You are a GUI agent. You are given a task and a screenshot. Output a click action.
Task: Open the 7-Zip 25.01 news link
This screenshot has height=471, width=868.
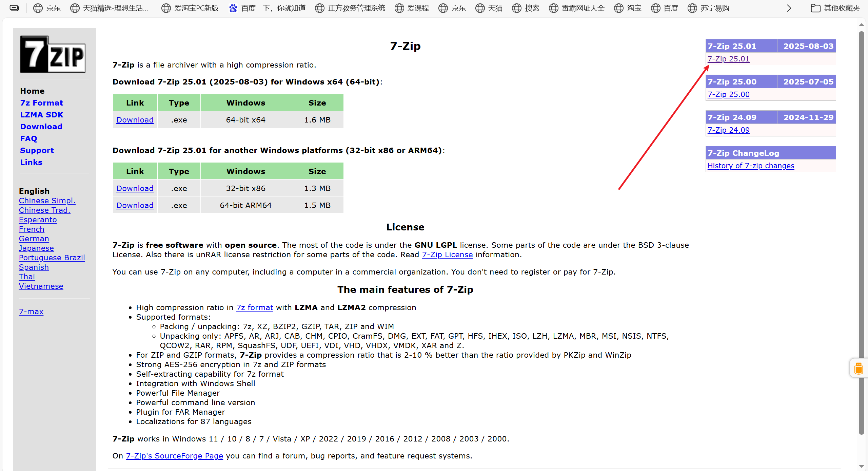pos(728,59)
